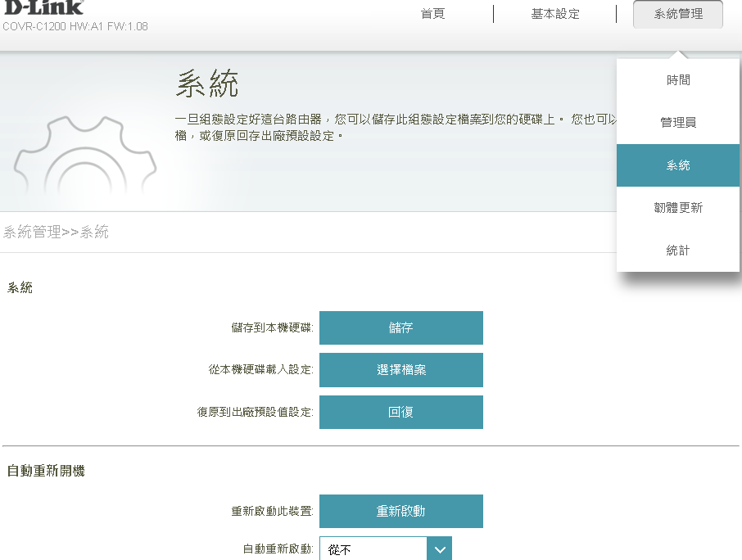Viewport: 742px width, 560px height.
Task: Click the gear illustration in the banner
Action: 80,160
